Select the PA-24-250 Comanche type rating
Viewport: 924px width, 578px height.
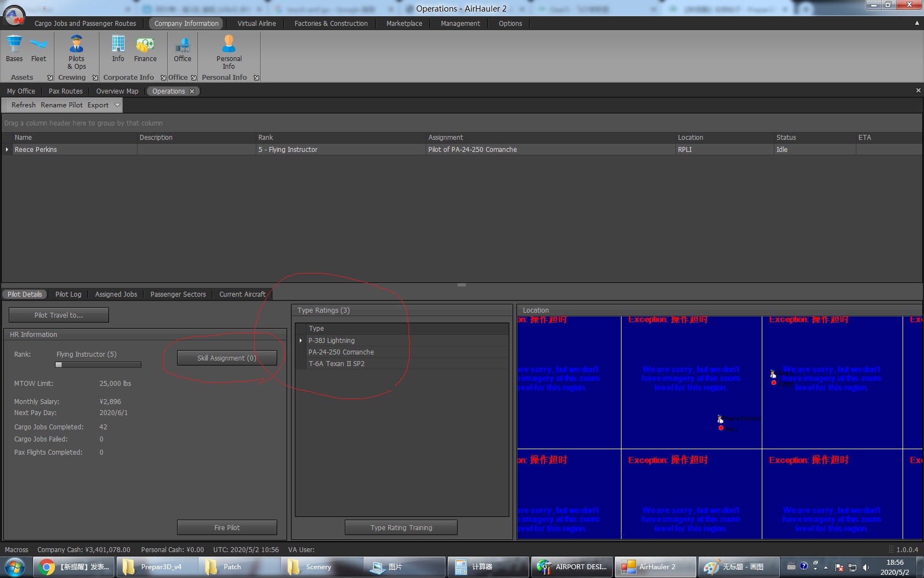[x=407, y=352]
